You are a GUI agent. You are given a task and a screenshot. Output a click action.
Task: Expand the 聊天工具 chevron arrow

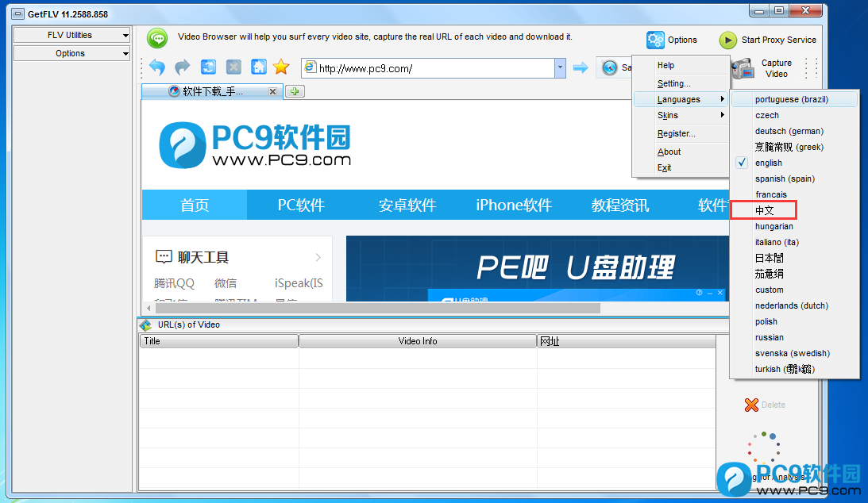(318, 257)
